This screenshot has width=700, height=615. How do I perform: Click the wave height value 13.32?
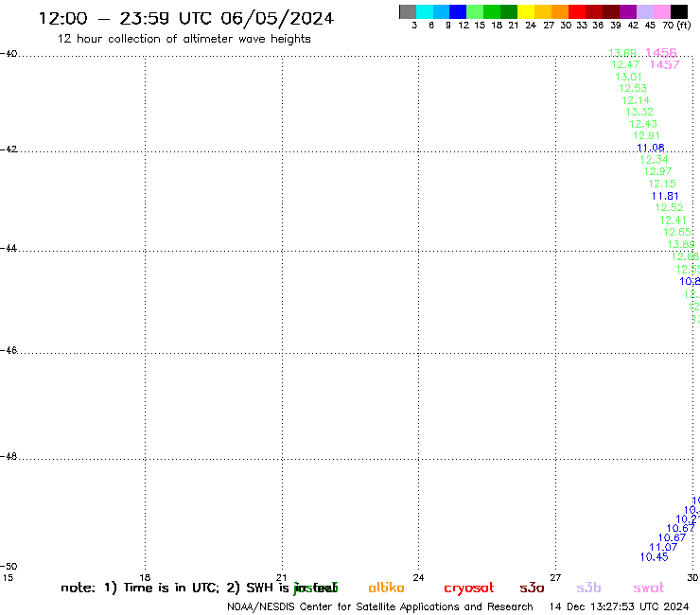pos(639,112)
